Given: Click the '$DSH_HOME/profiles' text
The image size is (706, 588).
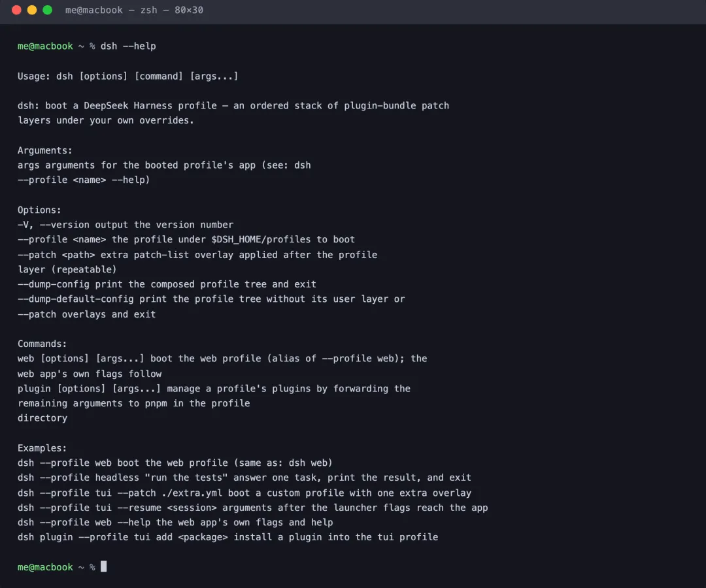Looking at the screenshot, I should (261, 239).
